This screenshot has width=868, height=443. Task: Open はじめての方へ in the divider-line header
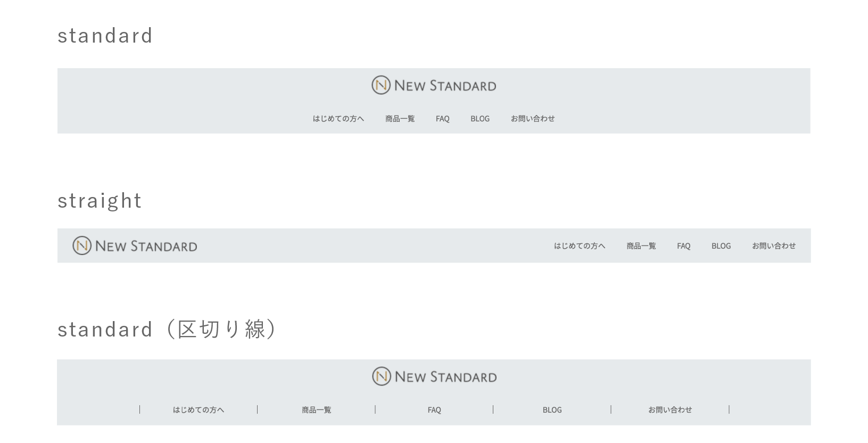tap(198, 410)
